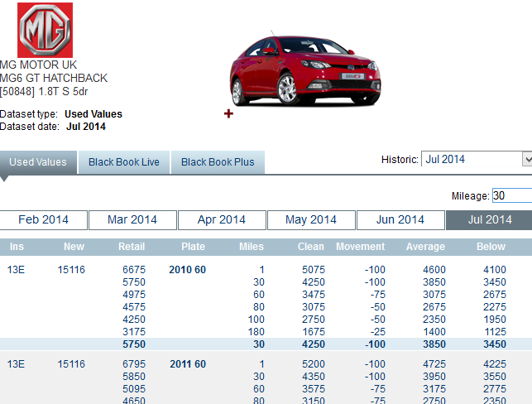Click clean value 2750
The image size is (532, 404).
(314, 320)
